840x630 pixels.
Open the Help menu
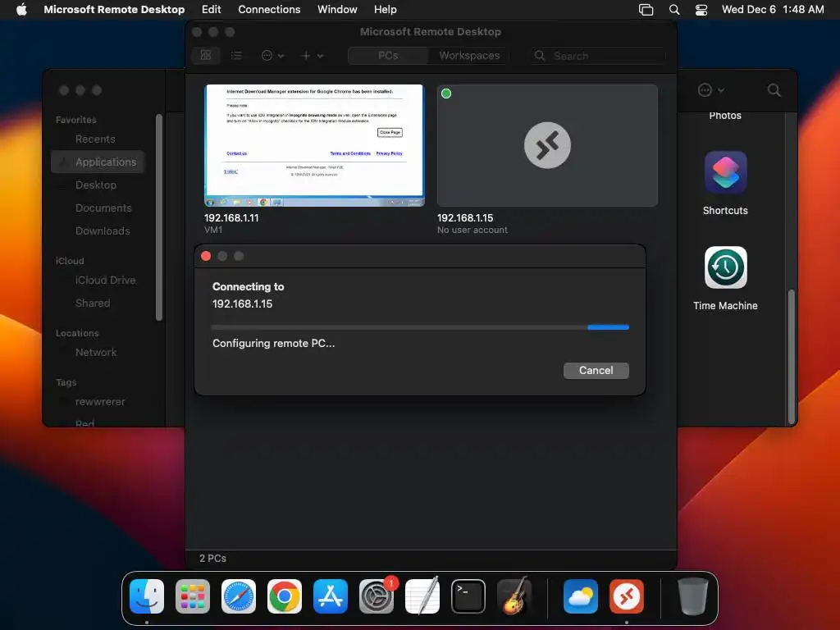386,9
